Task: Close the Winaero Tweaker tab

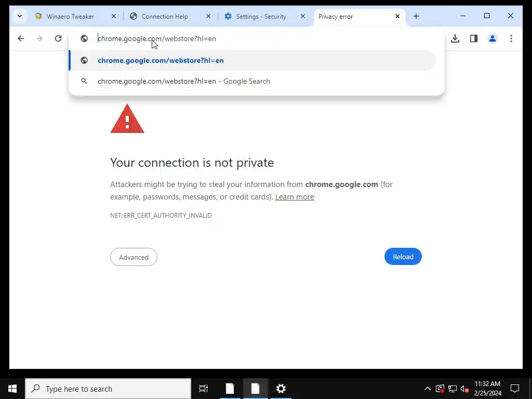Action: 114,16
